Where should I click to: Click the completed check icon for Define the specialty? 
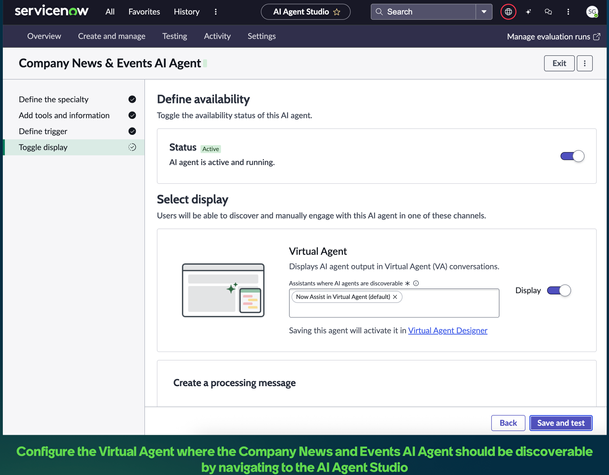tap(132, 99)
